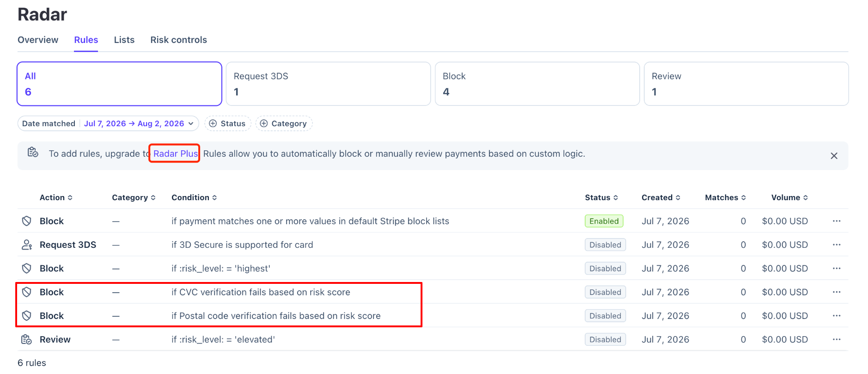Click the condition "if 3D Secure is supported for card"

[242, 245]
